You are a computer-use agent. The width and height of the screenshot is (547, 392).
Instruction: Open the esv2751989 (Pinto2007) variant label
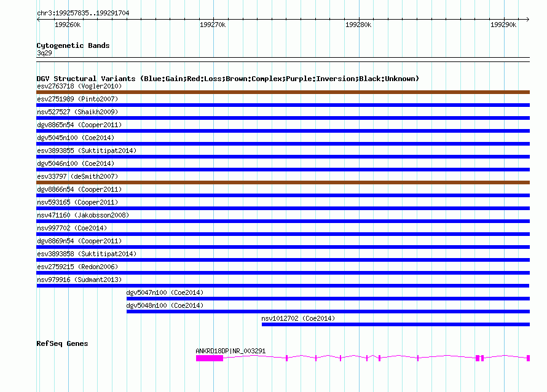click(77, 99)
